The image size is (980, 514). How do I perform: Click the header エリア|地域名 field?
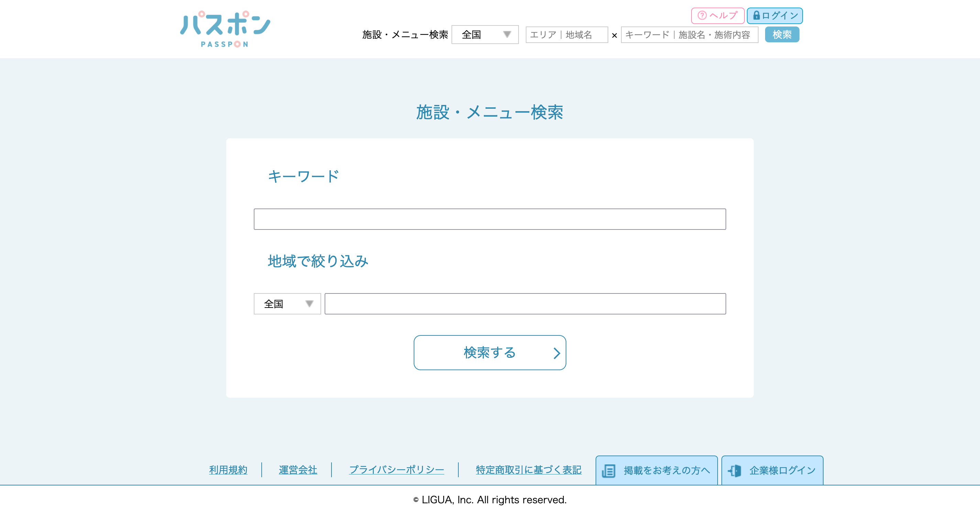coord(566,35)
